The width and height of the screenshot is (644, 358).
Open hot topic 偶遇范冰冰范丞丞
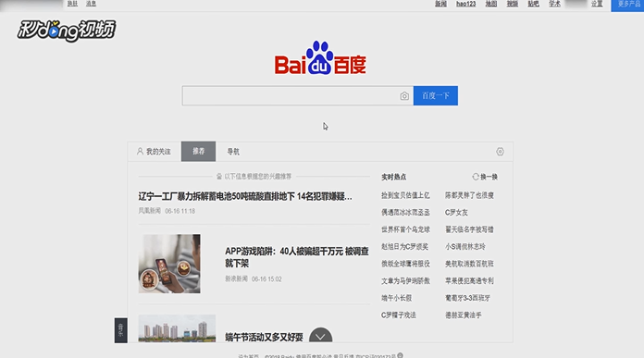point(405,212)
